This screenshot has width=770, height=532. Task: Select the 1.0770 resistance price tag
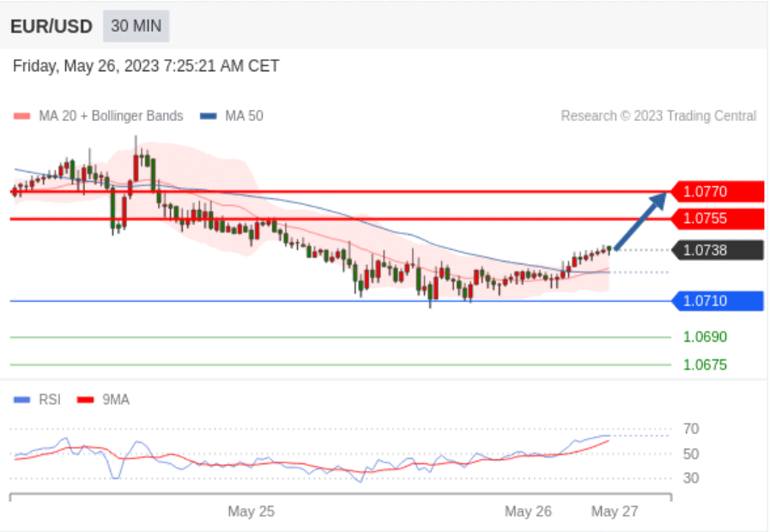coord(718,191)
